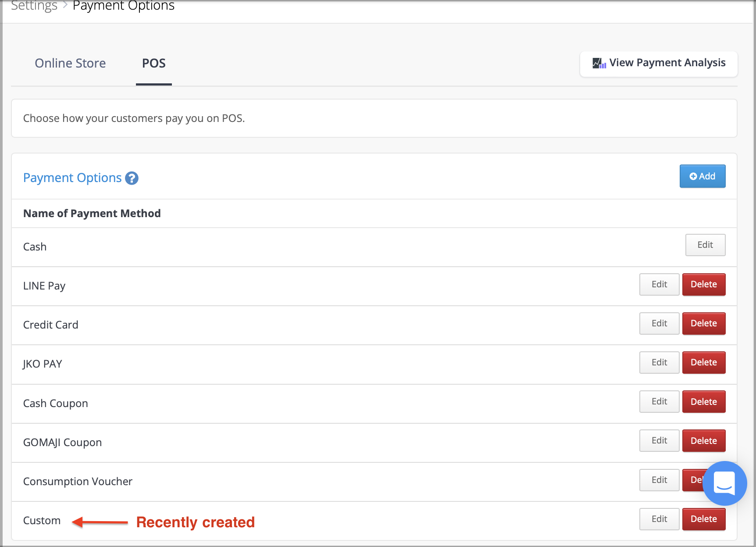Select the Name of Payment Method column header
Screen dimensions: 756x547
click(92, 213)
